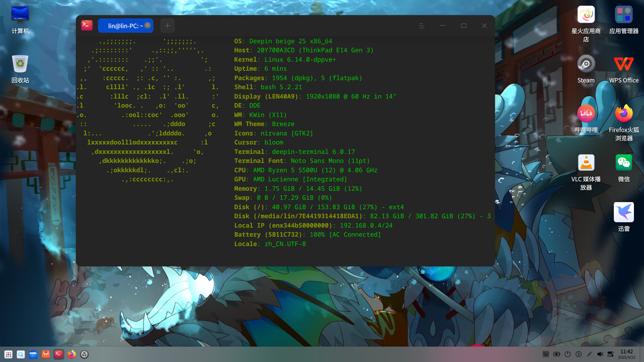Click the 'CPU: AMD Ryzen 5 5500U' line
This screenshot has height=362, width=644.
pyautogui.click(x=306, y=170)
